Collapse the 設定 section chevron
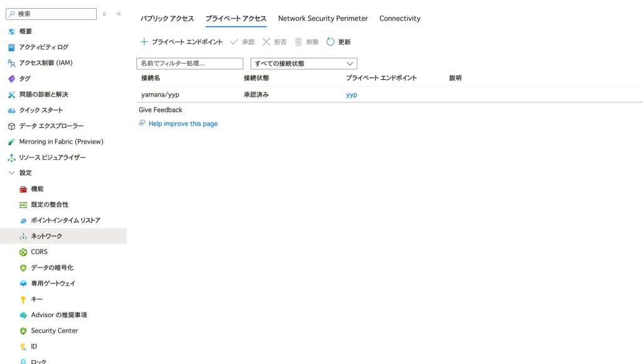643x364 pixels. point(11,173)
